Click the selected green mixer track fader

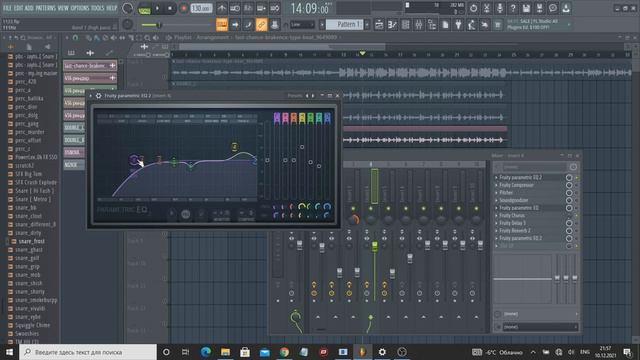[374, 246]
